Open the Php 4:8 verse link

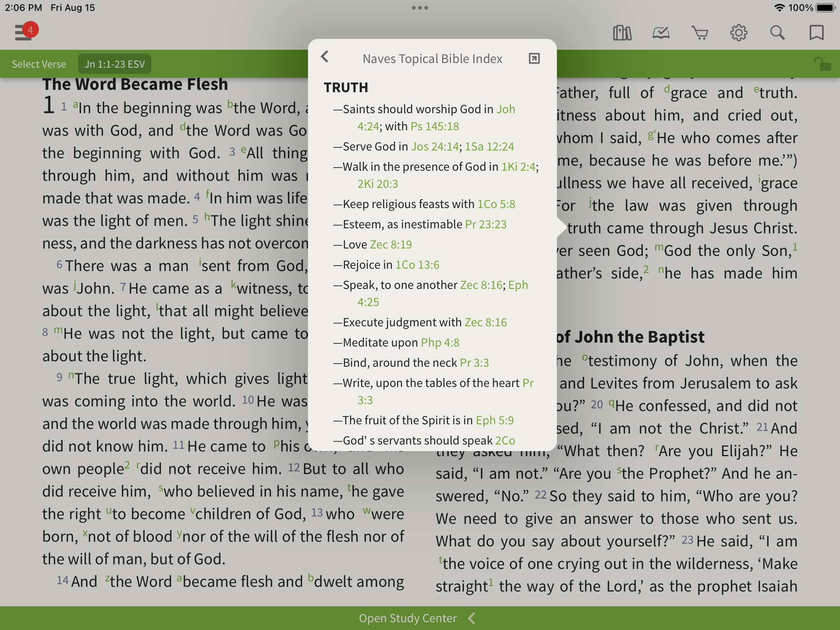pos(440,343)
